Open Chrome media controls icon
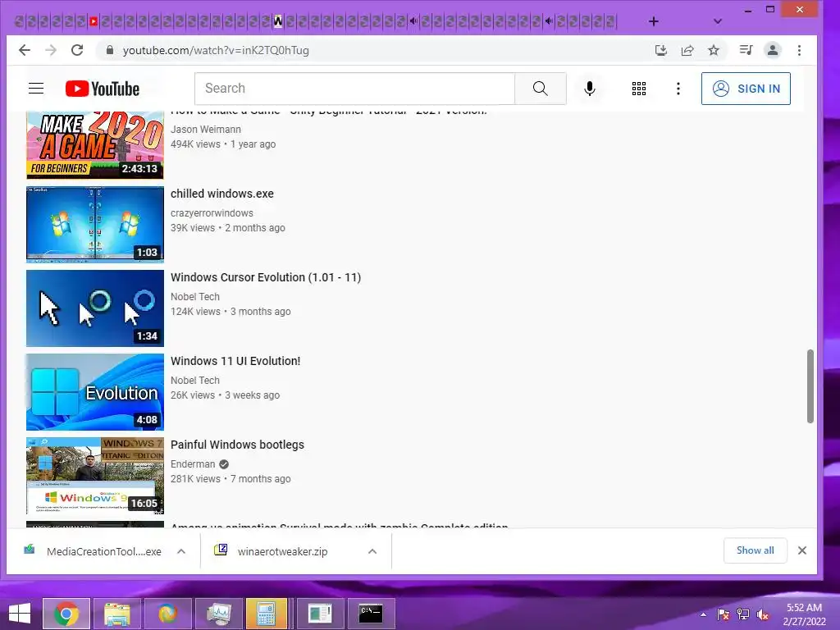 tap(746, 50)
